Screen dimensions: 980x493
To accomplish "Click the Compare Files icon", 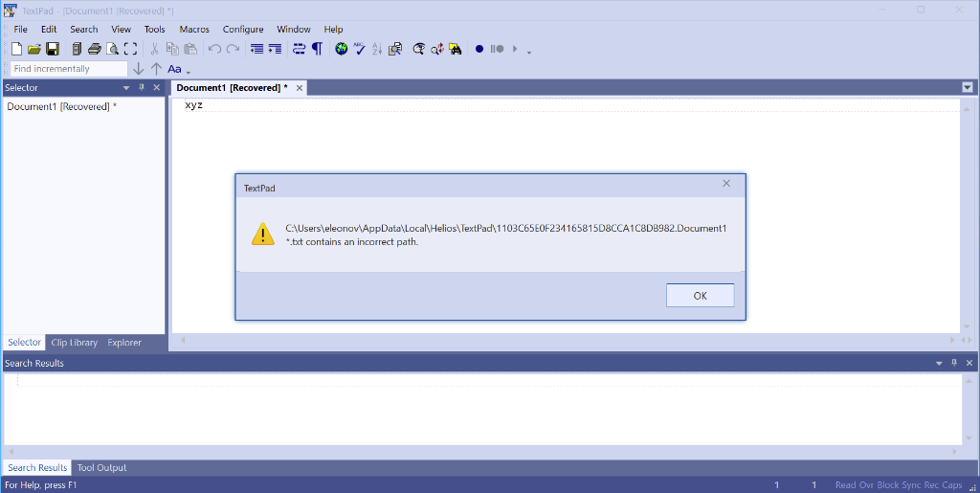I will (x=395, y=49).
